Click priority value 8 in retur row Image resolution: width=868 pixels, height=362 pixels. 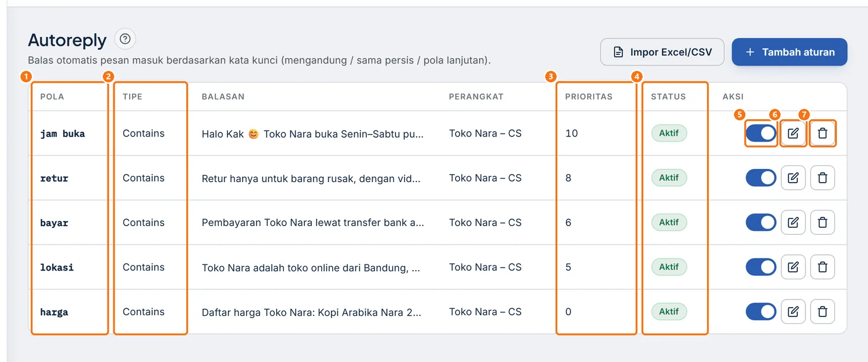(568, 178)
